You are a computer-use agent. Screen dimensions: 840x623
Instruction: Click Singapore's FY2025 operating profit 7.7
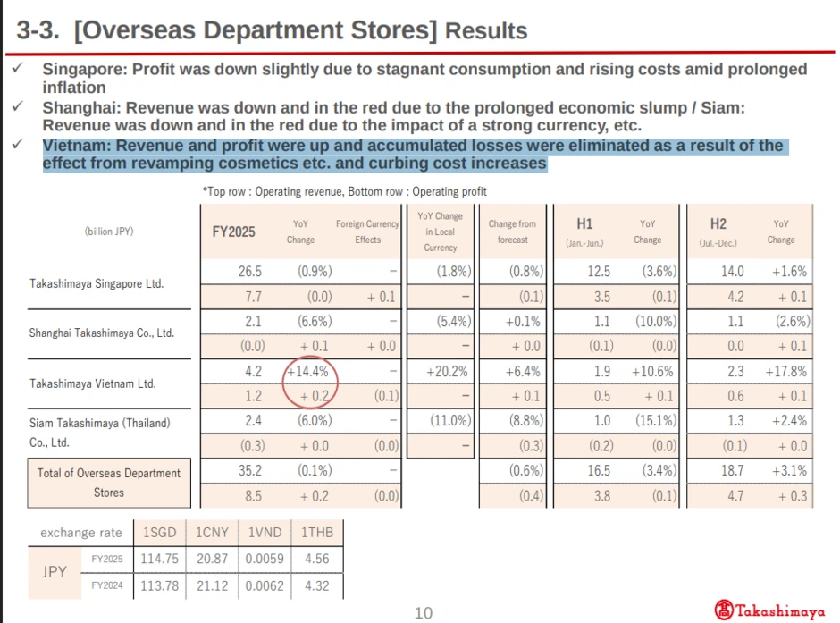[253, 296]
